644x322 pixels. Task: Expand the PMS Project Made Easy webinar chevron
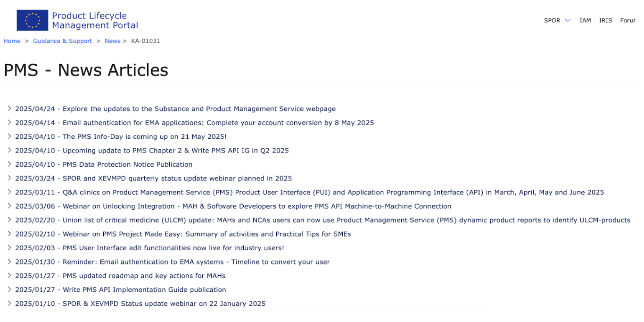[x=9, y=234]
